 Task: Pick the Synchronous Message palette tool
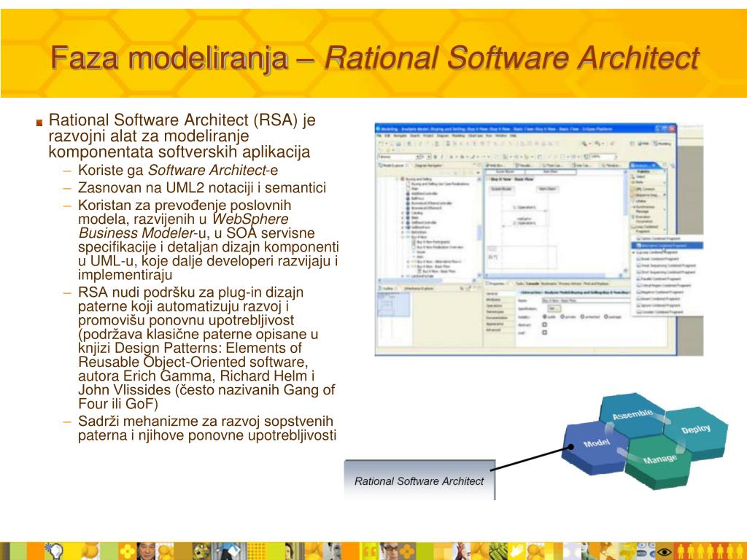coord(645,209)
